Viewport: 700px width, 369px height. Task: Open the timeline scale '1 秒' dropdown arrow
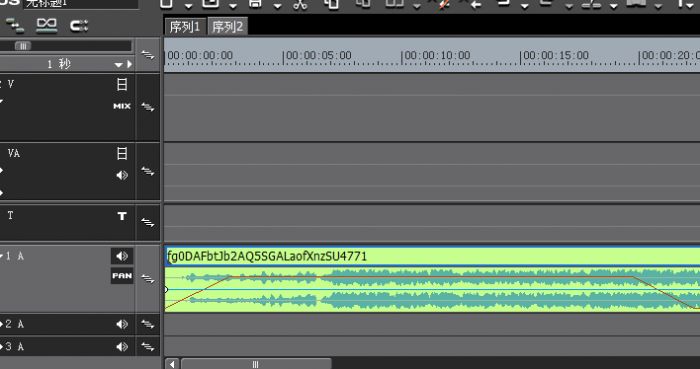[x=118, y=65]
